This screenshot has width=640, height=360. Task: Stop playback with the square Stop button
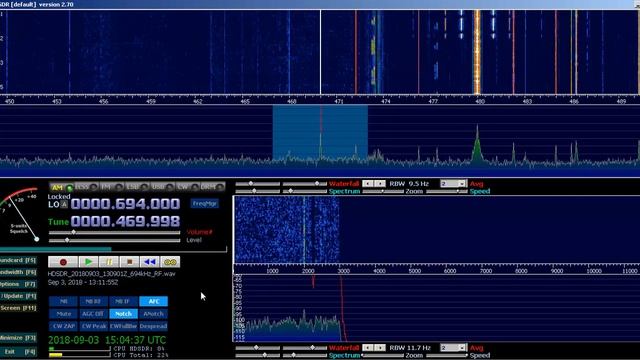(129, 262)
